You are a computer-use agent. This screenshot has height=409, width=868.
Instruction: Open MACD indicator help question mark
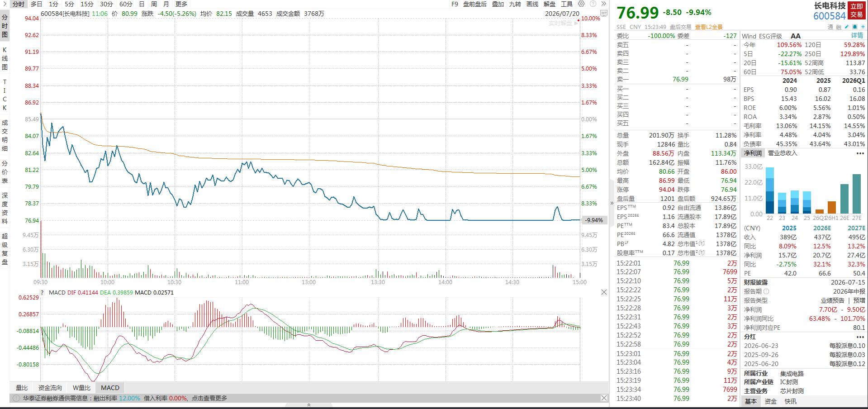coord(43,292)
